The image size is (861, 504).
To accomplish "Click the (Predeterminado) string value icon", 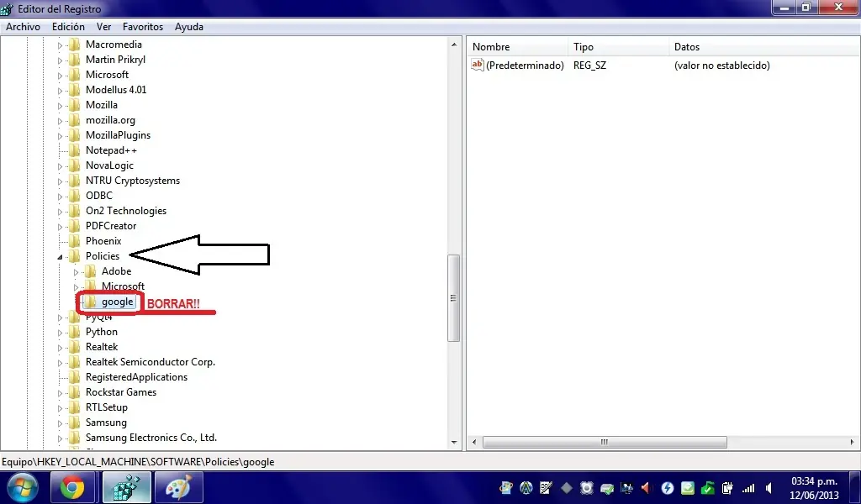I will [478, 65].
